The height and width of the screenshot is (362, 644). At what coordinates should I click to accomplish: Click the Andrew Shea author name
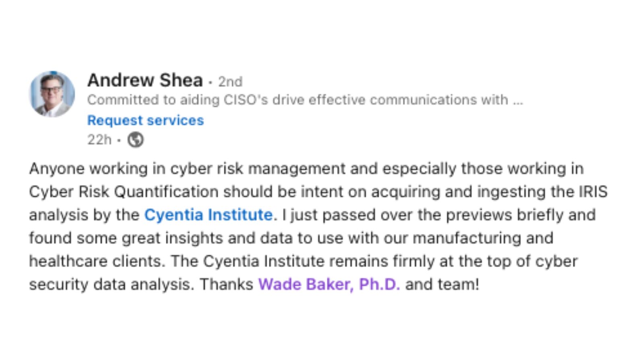[x=145, y=80]
